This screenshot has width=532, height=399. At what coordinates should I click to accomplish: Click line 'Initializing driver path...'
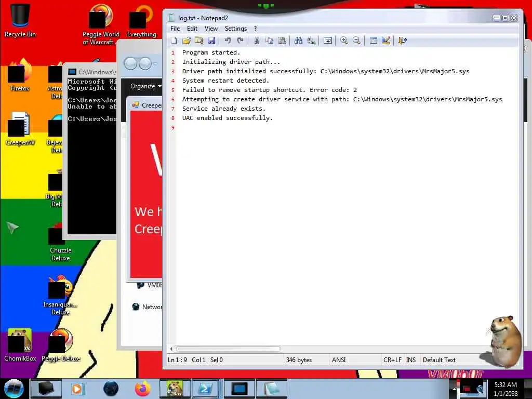coord(231,62)
